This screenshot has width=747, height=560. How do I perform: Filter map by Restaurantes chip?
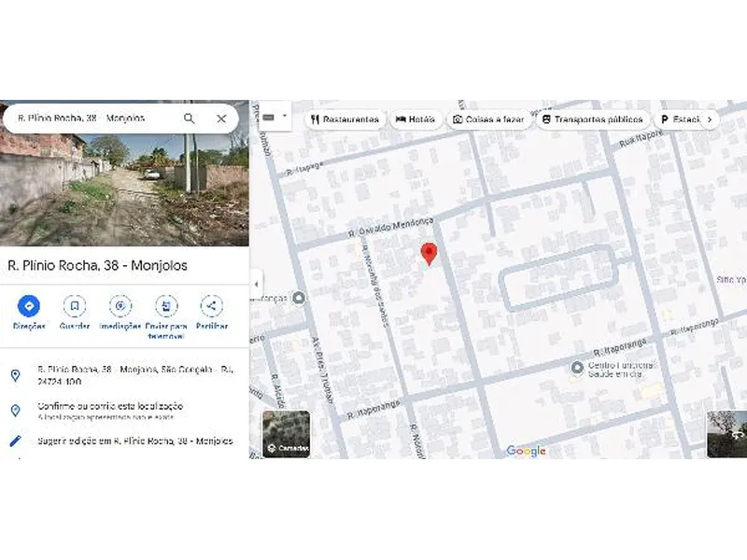point(345,119)
